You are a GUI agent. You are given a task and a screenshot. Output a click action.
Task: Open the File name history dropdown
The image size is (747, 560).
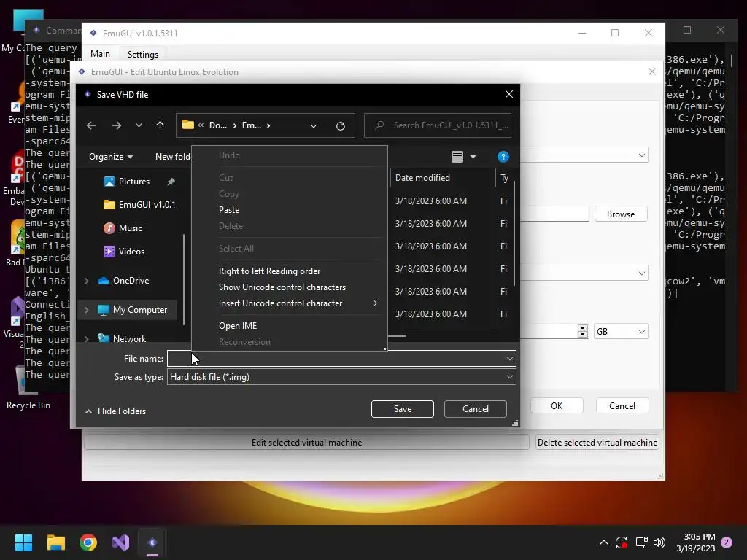tap(509, 359)
